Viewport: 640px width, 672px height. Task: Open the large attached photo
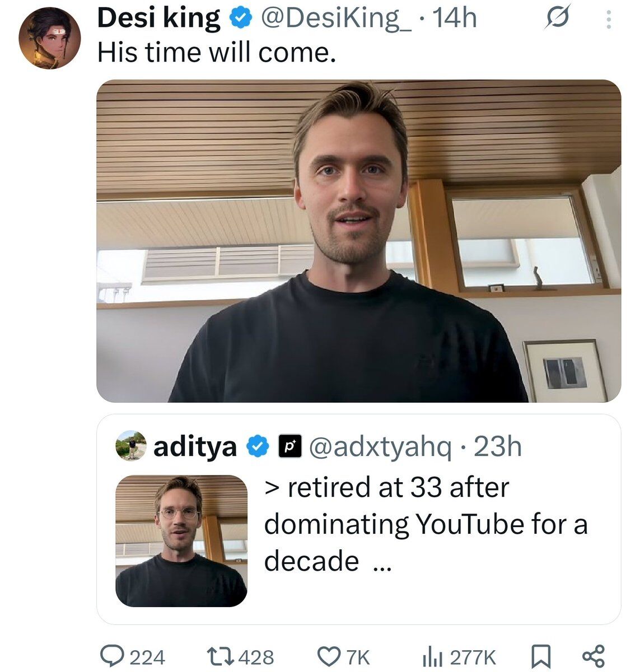(x=359, y=241)
